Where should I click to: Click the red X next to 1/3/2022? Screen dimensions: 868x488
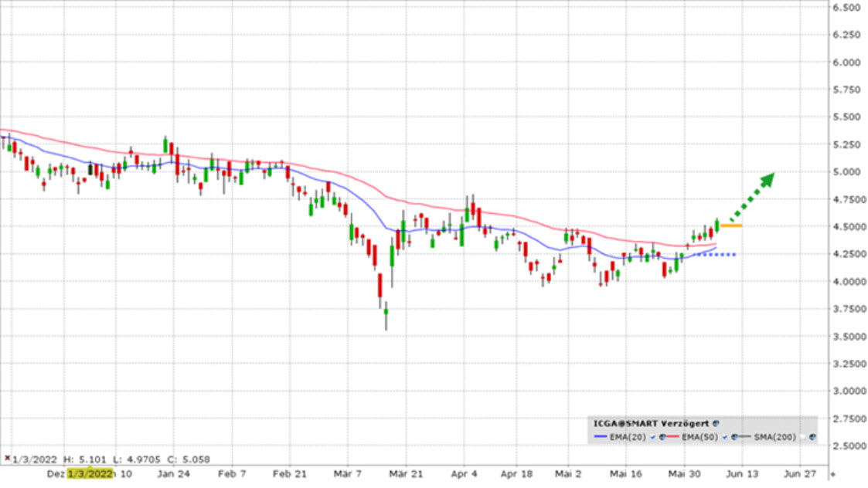click(7, 458)
